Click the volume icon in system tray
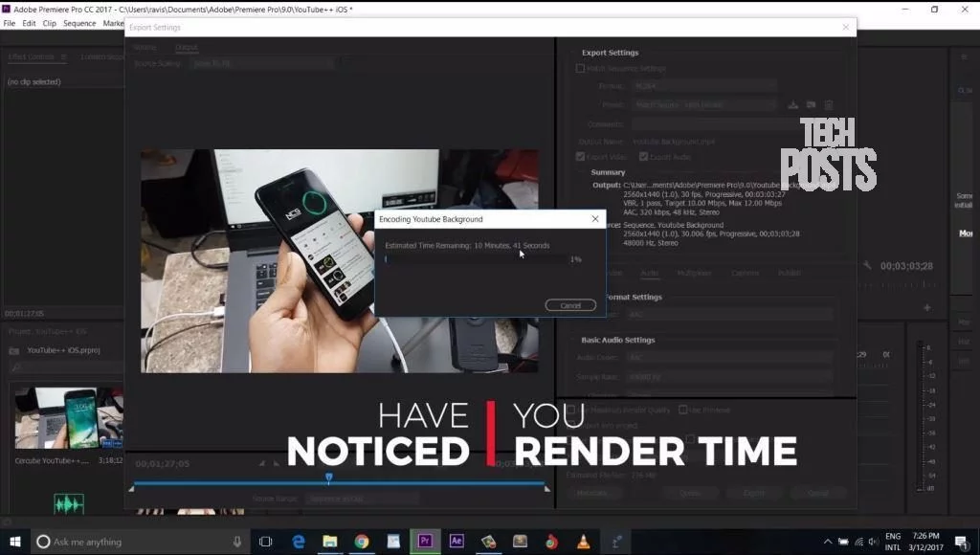This screenshot has height=555, width=980. [873, 542]
